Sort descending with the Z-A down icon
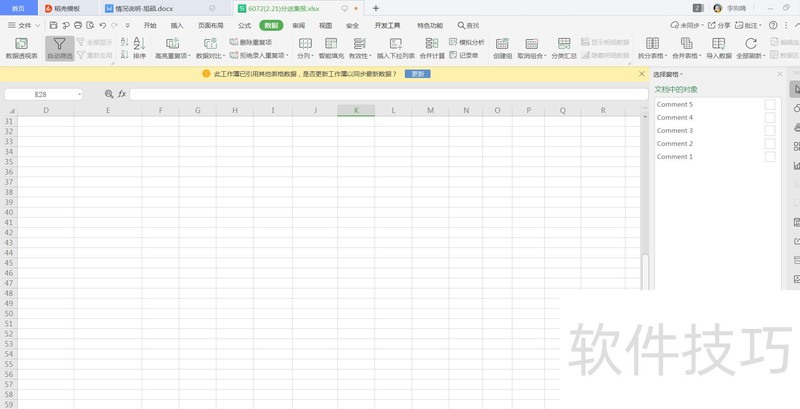The image size is (800, 409). pyautogui.click(x=124, y=55)
